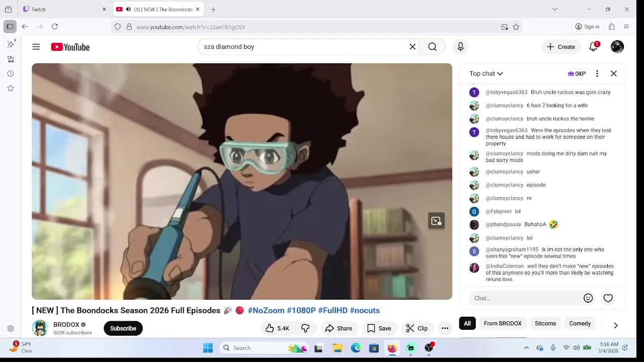This screenshot has width=644, height=362.
Task: Go back to previous page
Action: (25, 27)
